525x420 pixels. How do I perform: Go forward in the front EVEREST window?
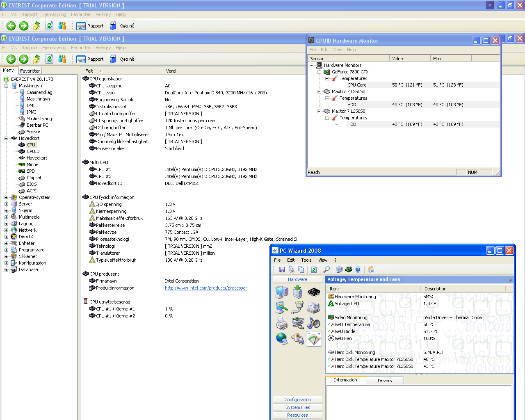tap(24, 59)
